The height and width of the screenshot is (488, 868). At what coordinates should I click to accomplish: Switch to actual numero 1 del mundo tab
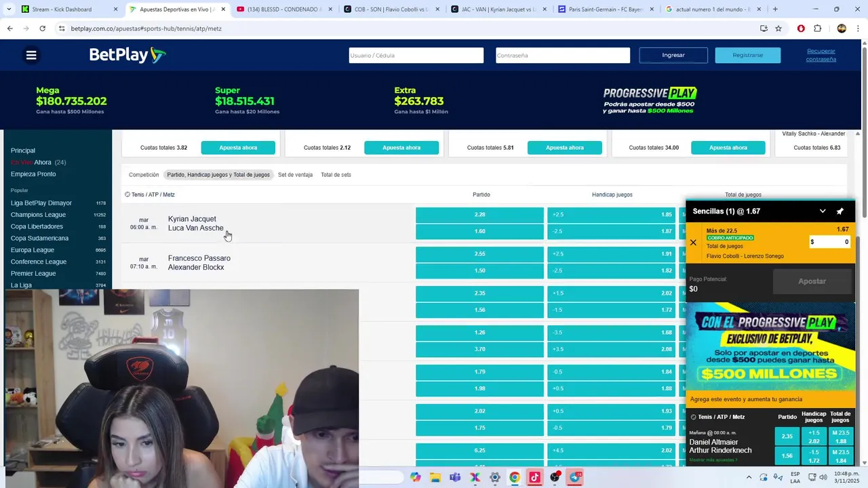(712, 9)
